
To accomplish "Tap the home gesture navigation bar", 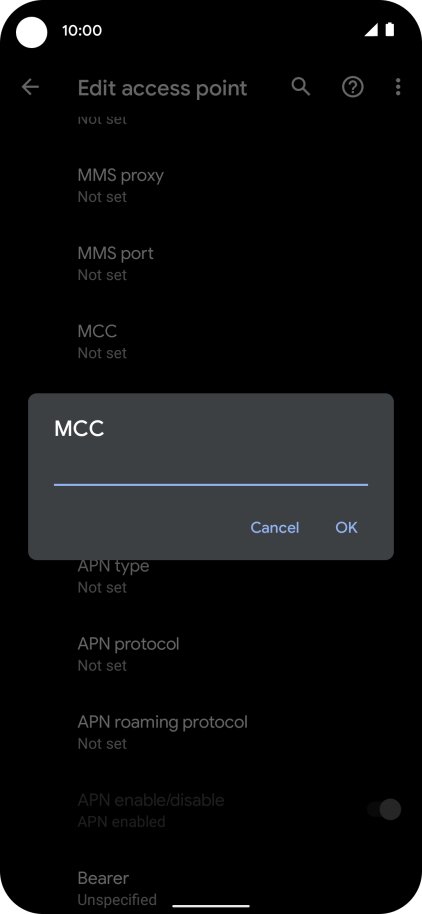I will (x=211, y=906).
